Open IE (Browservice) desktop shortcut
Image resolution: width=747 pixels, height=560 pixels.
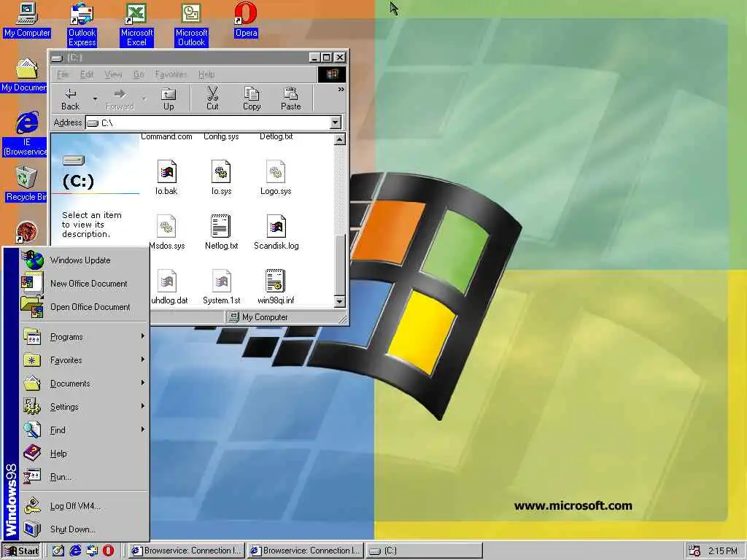tap(26, 133)
